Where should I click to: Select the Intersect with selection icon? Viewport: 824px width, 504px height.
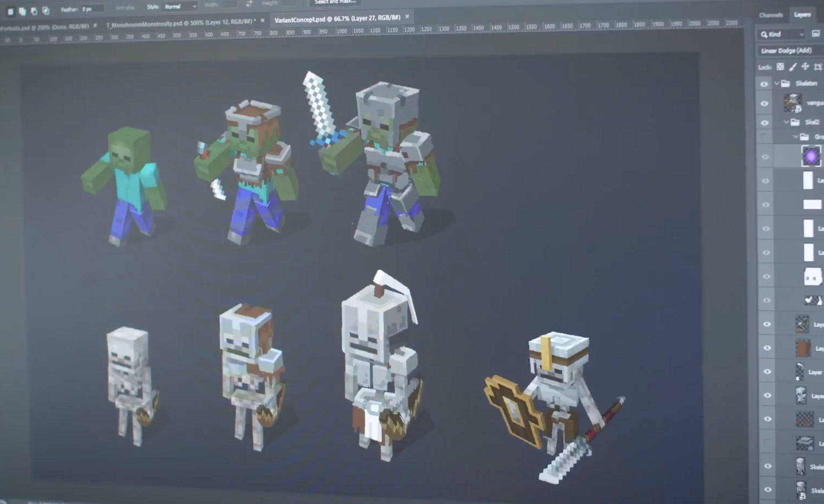(x=46, y=11)
